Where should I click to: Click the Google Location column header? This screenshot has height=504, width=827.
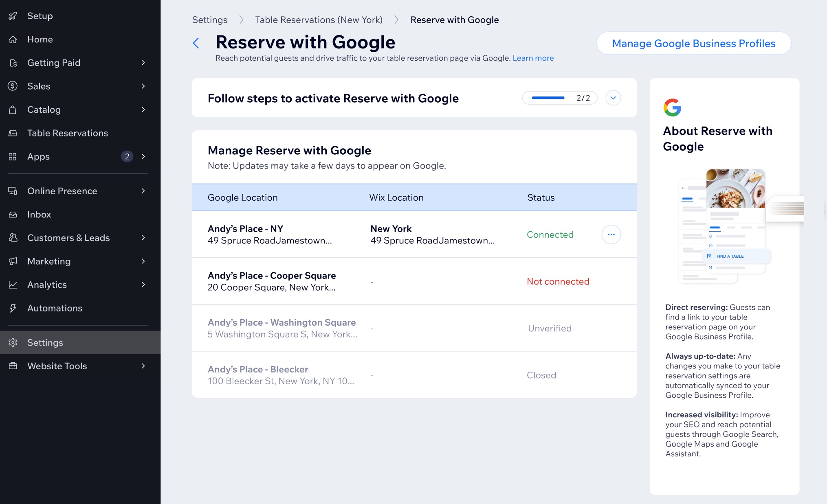[242, 197]
